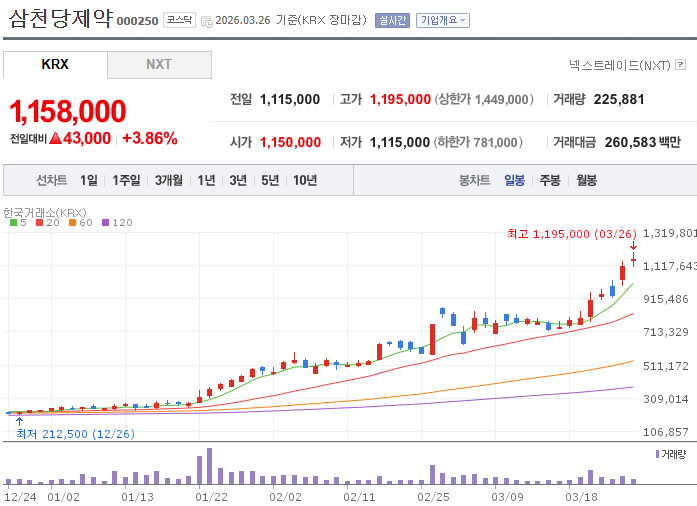Click the purple 120-day moving average legend
Image resolution: width=697 pixels, height=506 pixels.
coord(117,222)
